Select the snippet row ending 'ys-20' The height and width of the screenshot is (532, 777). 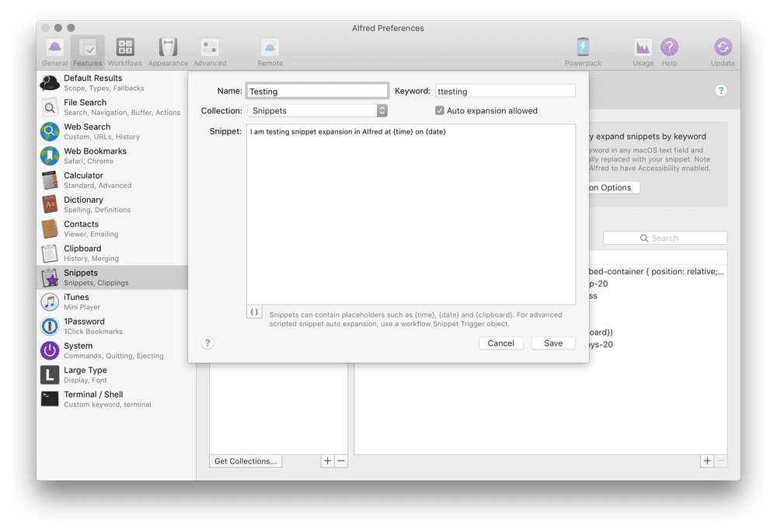pyautogui.click(x=657, y=344)
